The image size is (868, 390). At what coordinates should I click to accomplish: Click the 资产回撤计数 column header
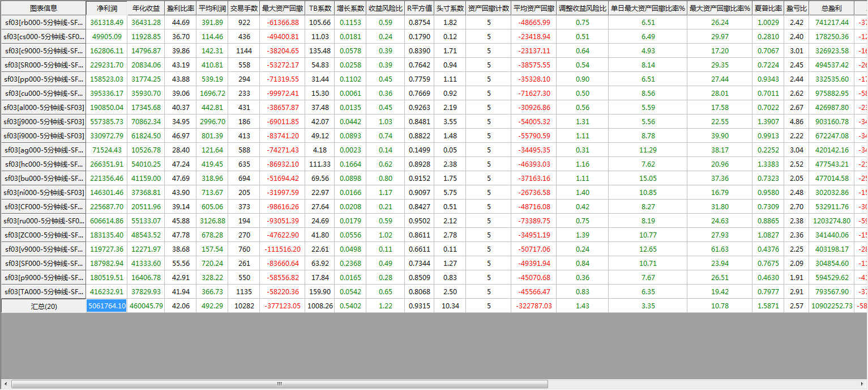point(489,9)
